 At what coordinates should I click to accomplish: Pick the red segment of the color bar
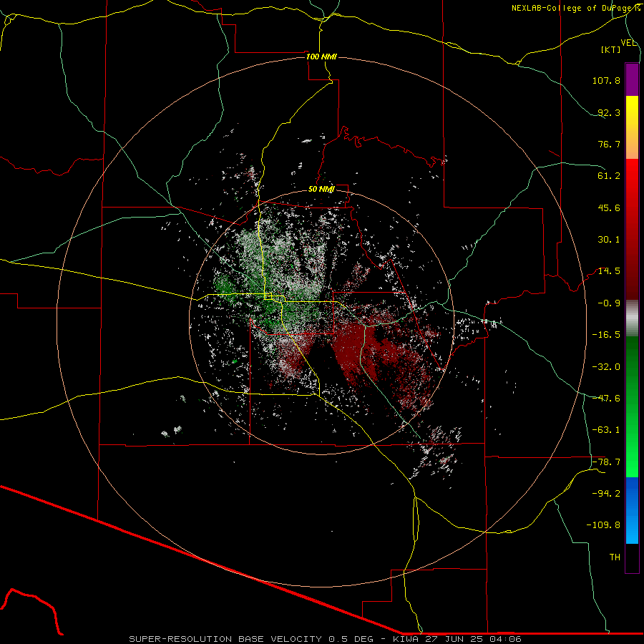point(632,229)
